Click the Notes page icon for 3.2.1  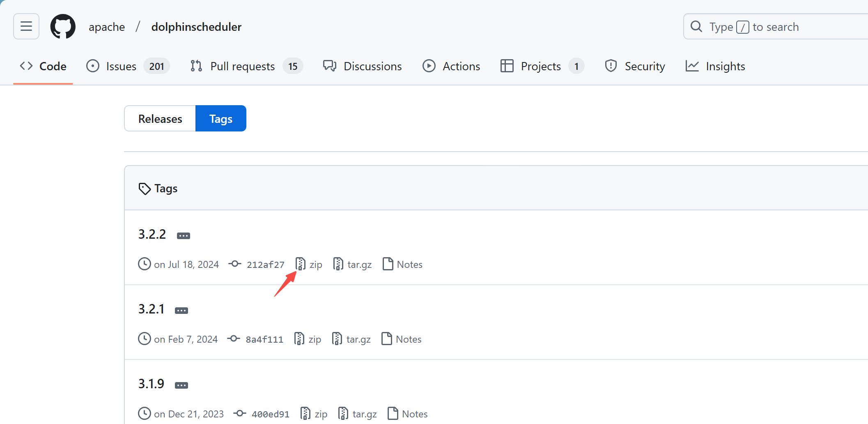click(x=387, y=339)
